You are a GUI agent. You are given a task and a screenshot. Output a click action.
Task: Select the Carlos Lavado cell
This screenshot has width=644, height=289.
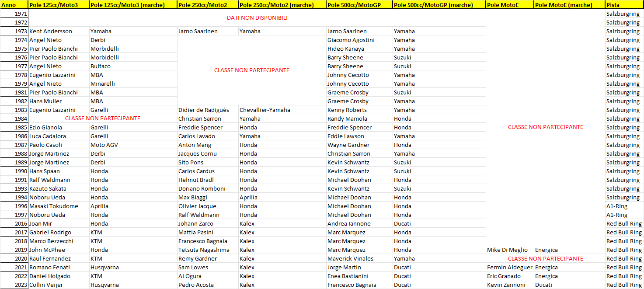coord(208,136)
